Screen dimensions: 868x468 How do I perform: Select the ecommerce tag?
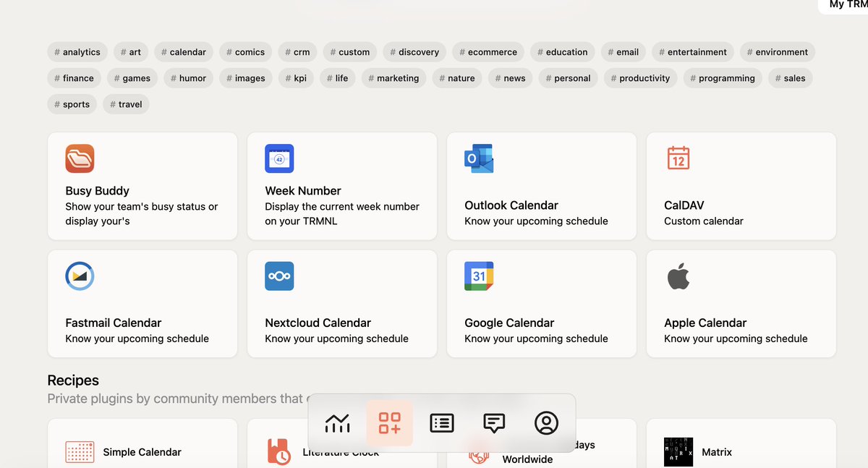coord(488,52)
